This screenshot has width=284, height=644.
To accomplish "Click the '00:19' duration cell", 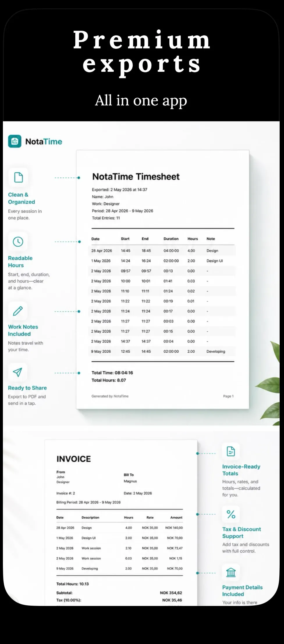I will coord(168,301).
